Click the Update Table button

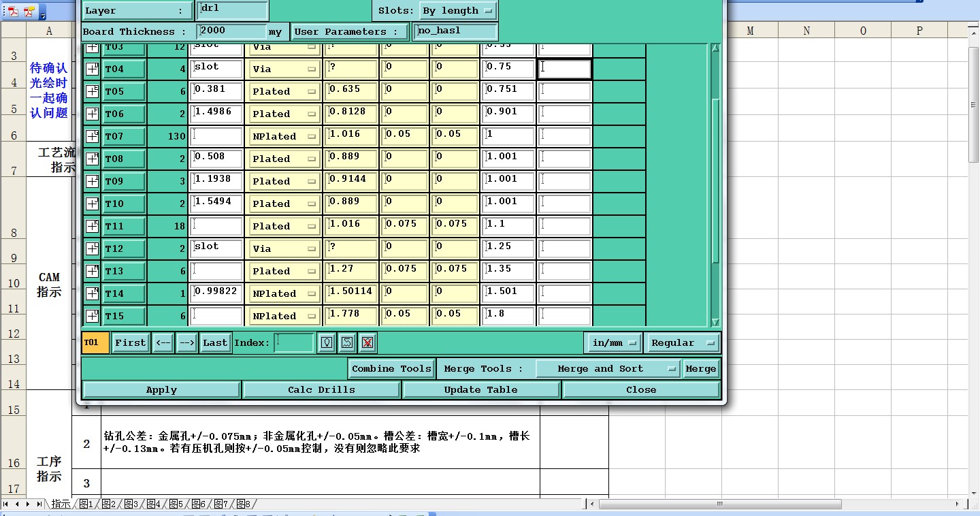pyautogui.click(x=481, y=389)
